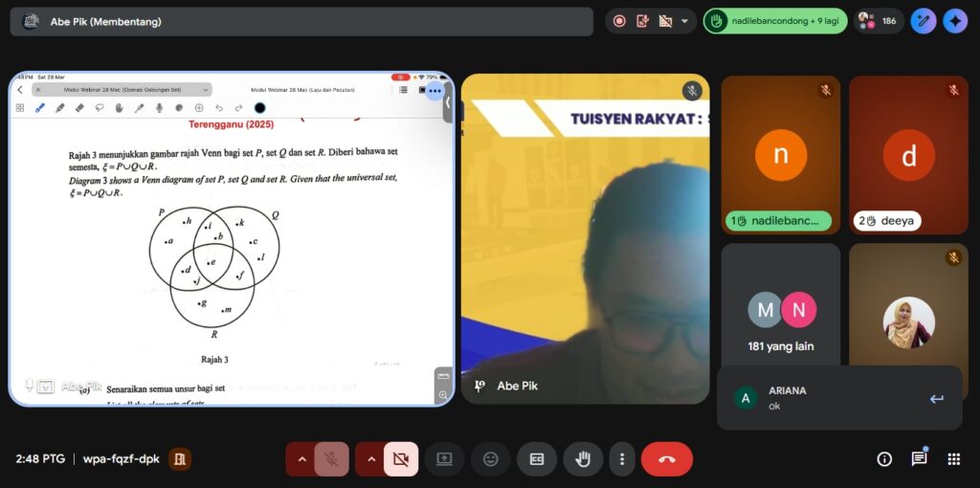This screenshot has height=488, width=980.
Task: Unmute the microphone in bottom bar
Action: 331,459
